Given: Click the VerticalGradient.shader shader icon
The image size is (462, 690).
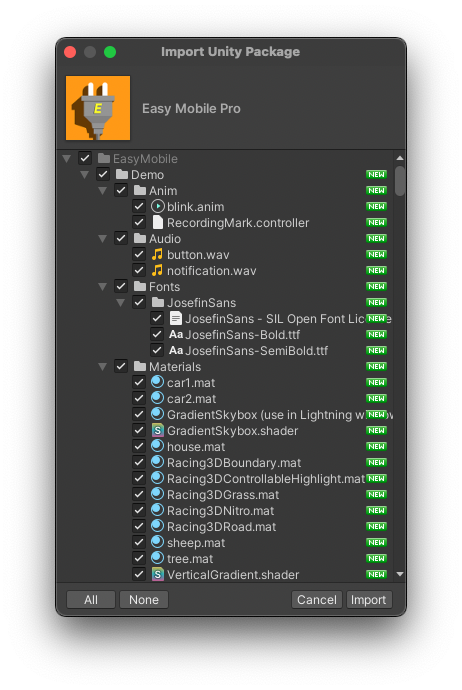Looking at the screenshot, I should click(158, 574).
